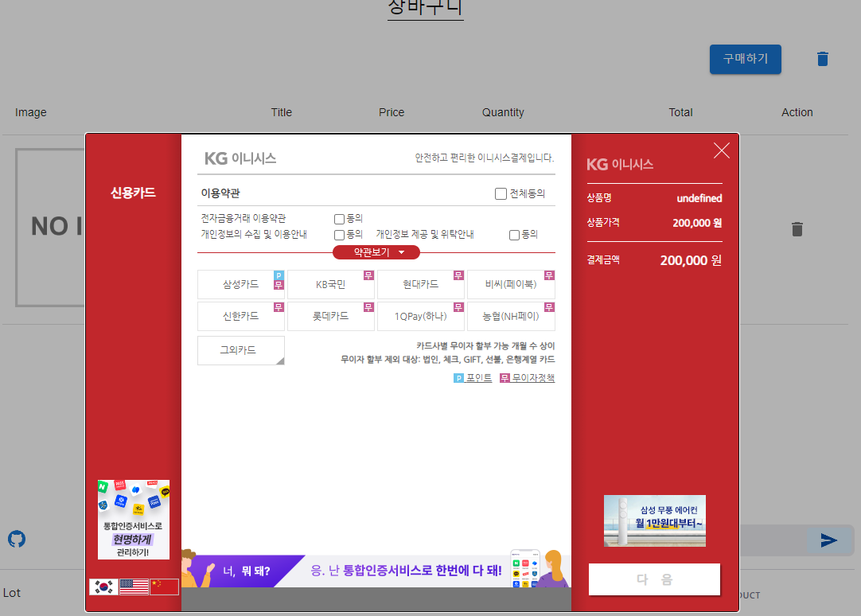Viewport: 861px width, 616px height.
Task: Click the message input field beside send arrow
Action: click(773, 540)
